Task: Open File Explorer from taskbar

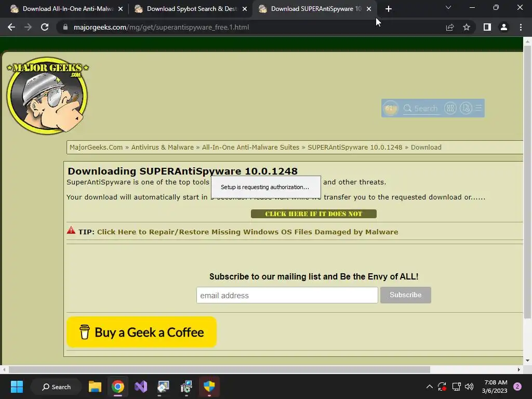Action: tap(95, 387)
